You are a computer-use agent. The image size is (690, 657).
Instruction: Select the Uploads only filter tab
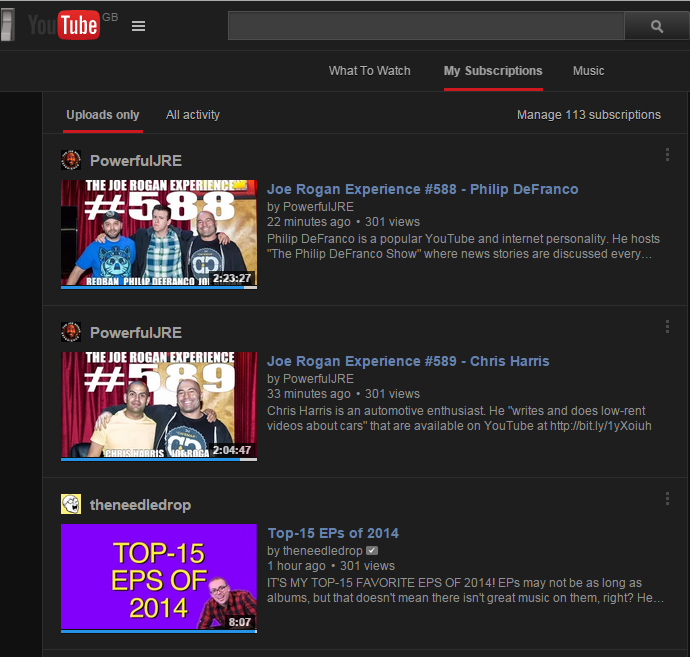coord(103,115)
